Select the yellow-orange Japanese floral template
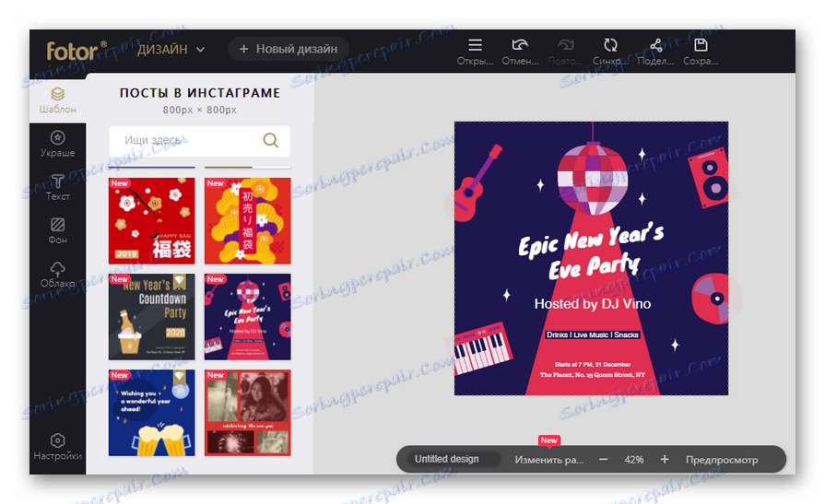 [247, 221]
